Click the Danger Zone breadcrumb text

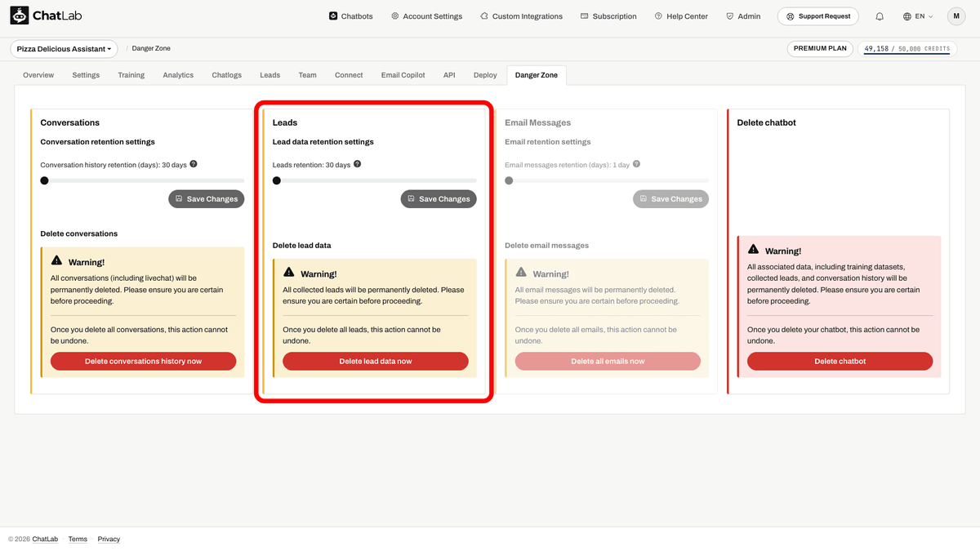pyautogui.click(x=151, y=49)
